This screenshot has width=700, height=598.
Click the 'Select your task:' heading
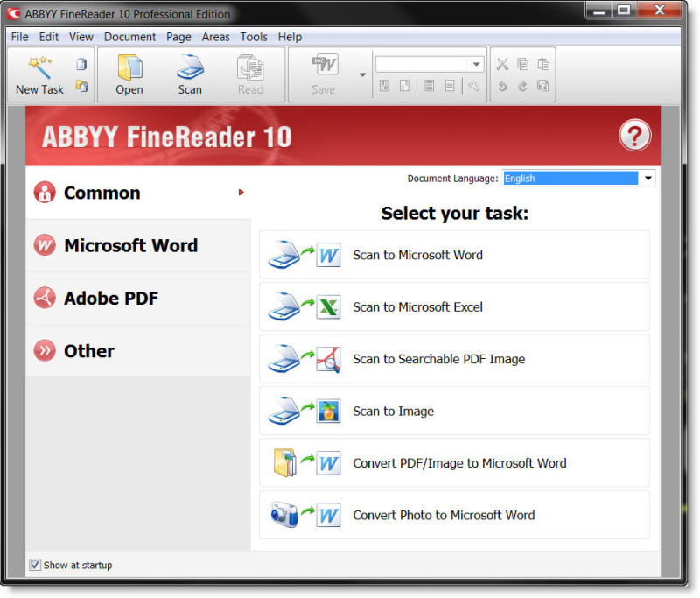(454, 214)
